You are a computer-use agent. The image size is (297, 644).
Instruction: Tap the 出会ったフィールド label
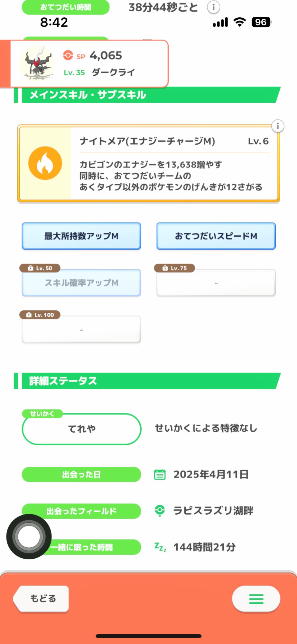click(x=81, y=511)
